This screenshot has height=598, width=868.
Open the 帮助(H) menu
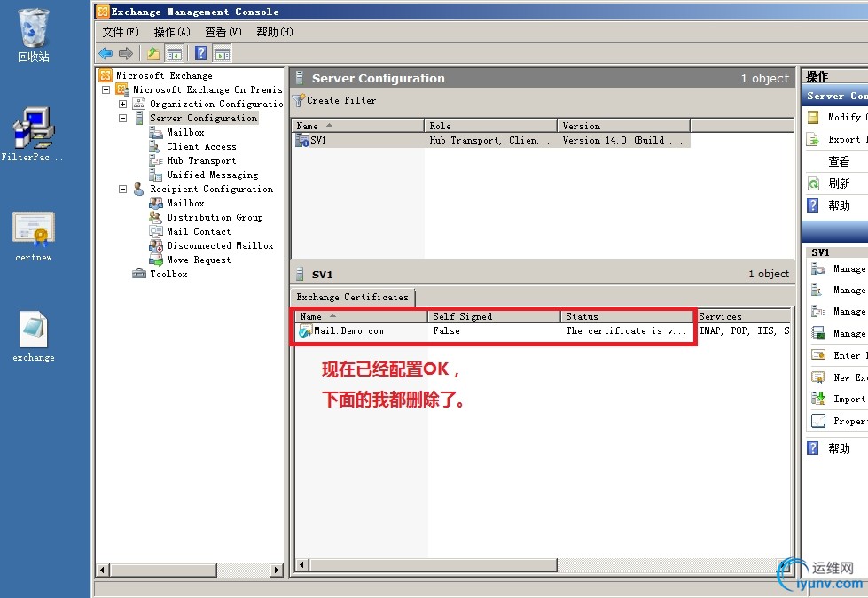pyautogui.click(x=275, y=32)
